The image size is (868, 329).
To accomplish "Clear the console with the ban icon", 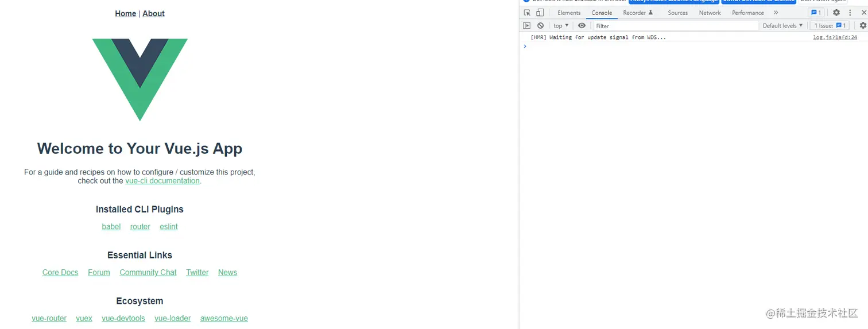I will click(x=540, y=26).
